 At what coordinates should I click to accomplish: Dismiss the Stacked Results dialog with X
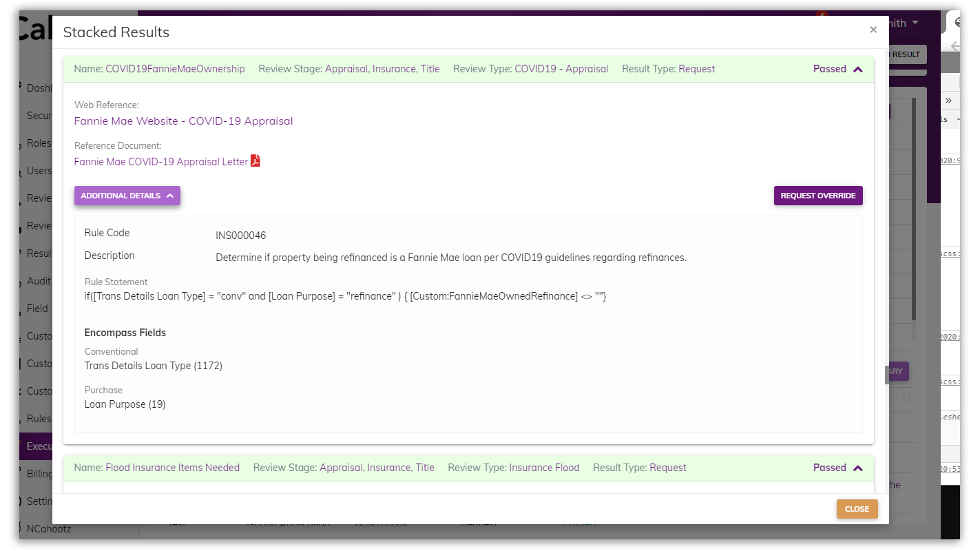coord(873,30)
